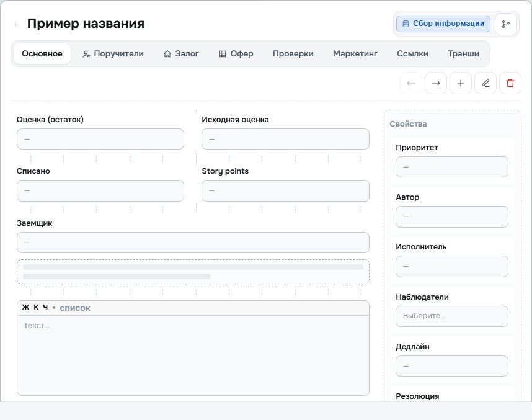
Task: Toggle italic К in text editor
Action: click(36, 307)
